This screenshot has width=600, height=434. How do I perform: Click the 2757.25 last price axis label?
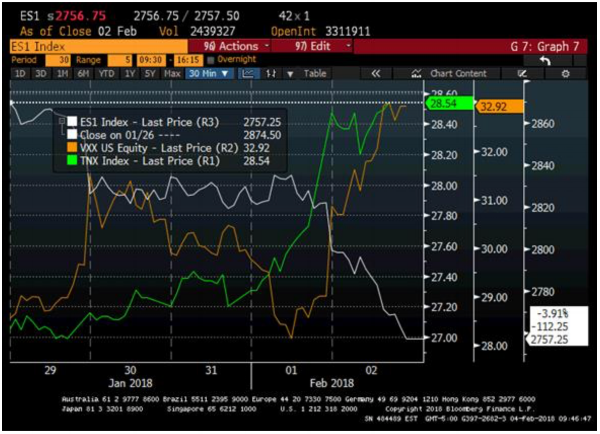549,339
